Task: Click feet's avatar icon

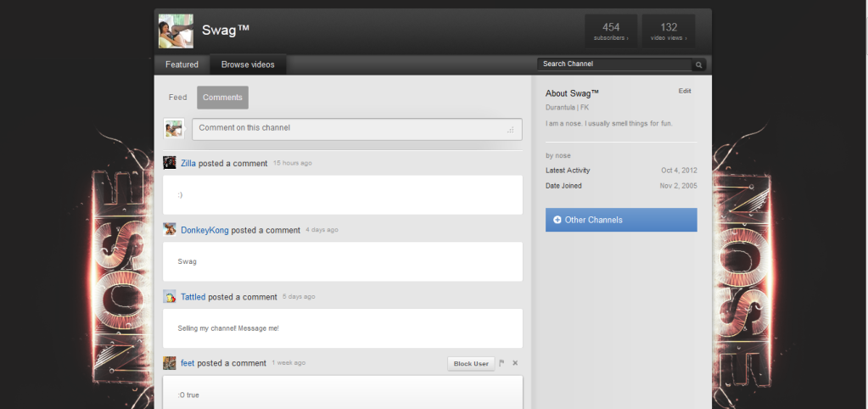Action: click(170, 363)
